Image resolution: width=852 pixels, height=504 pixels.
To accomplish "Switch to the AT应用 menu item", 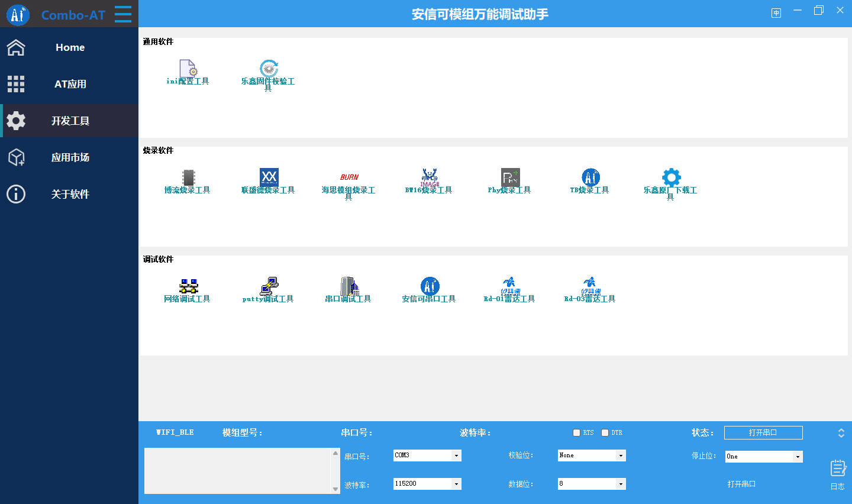I will [69, 84].
